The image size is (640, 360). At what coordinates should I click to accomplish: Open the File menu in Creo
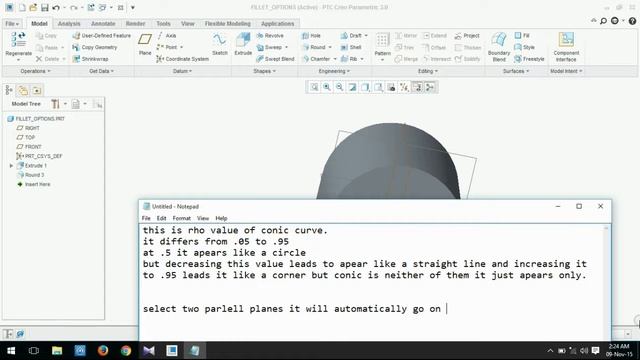(x=12, y=24)
